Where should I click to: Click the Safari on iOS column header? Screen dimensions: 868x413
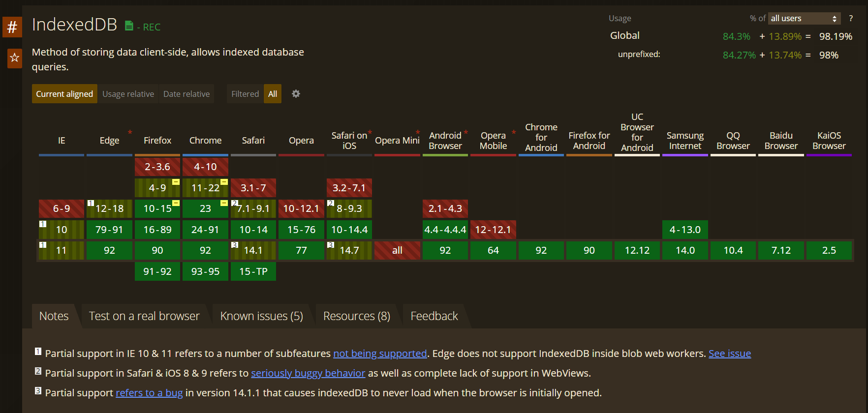[349, 141]
